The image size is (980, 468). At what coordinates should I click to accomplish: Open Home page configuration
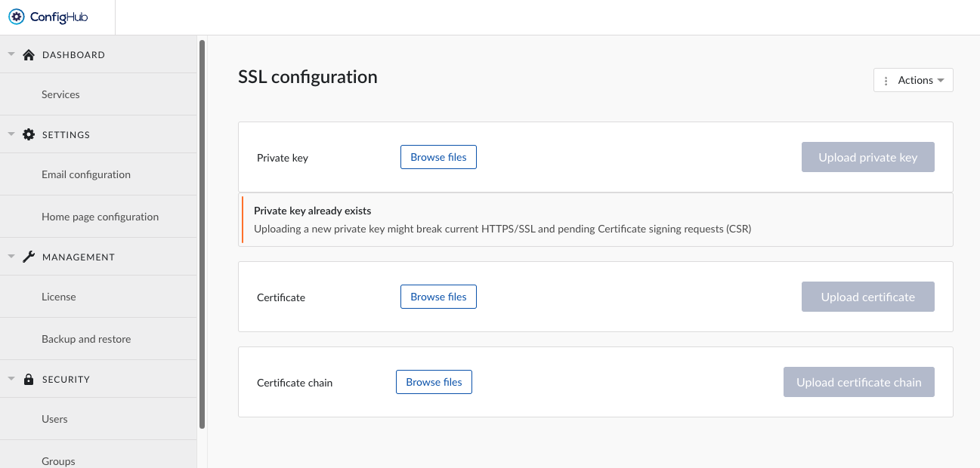[x=100, y=217]
